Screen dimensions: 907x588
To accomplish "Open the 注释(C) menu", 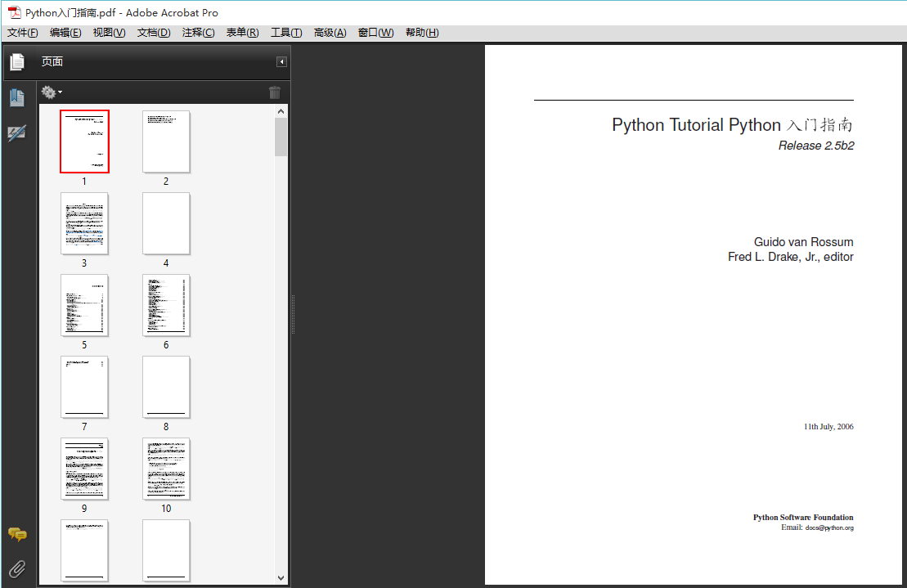I will [199, 33].
